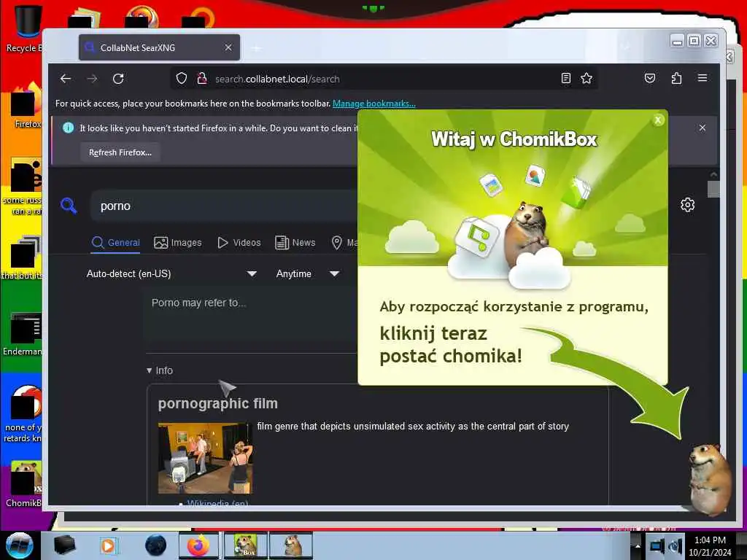This screenshot has width=747, height=560.
Task: Close the ChomikBox welcome popup
Action: click(x=658, y=120)
